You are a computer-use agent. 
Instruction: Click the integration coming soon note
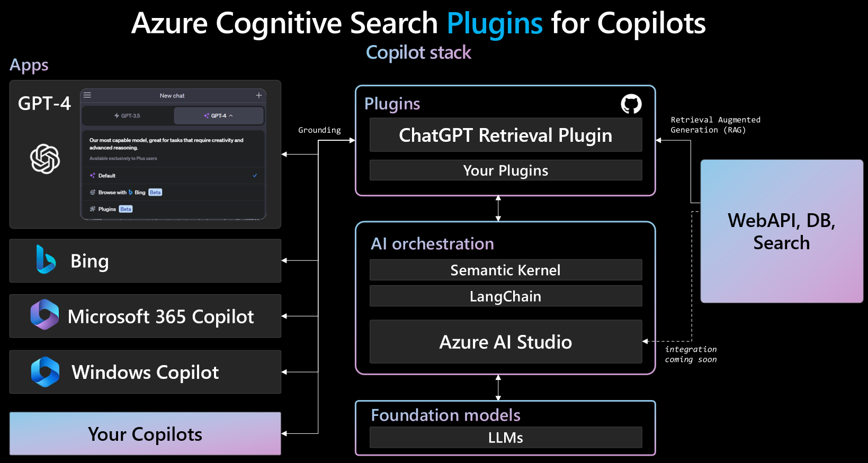691,355
